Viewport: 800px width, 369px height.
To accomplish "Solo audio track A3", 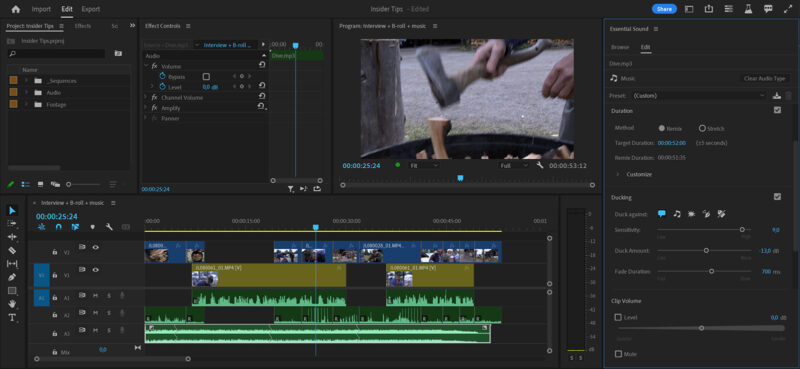I will click(x=109, y=331).
